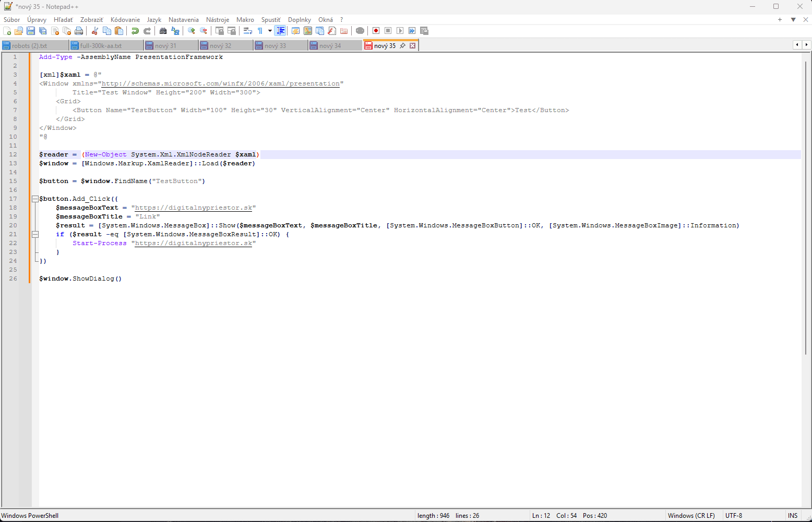Collapse the if block fold marker on line 21

(x=35, y=234)
